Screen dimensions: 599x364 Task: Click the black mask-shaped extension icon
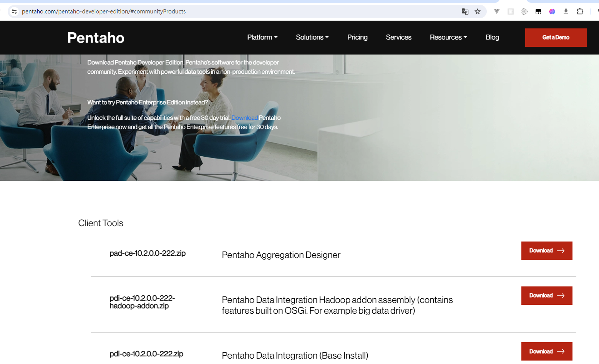(x=538, y=12)
